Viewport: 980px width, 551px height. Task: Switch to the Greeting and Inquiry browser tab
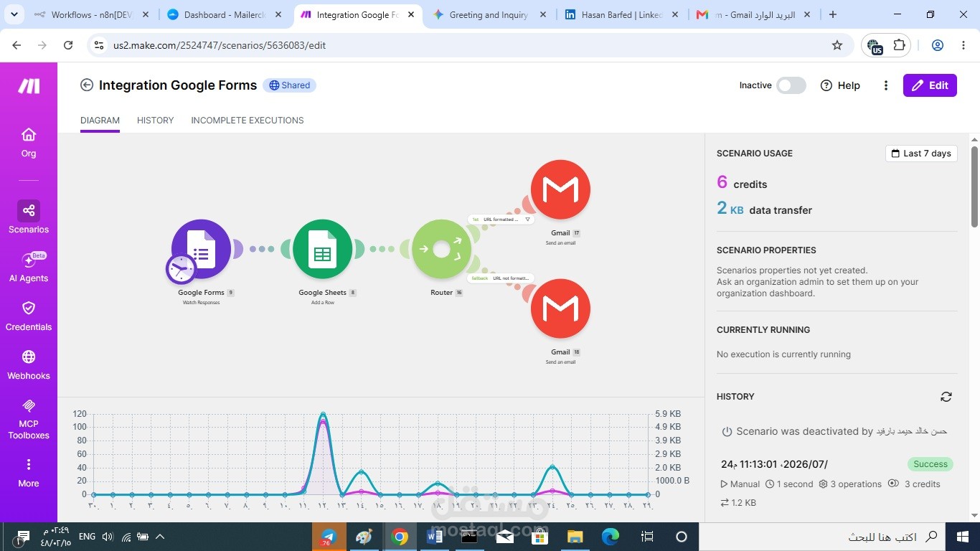pyautogui.click(x=490, y=14)
